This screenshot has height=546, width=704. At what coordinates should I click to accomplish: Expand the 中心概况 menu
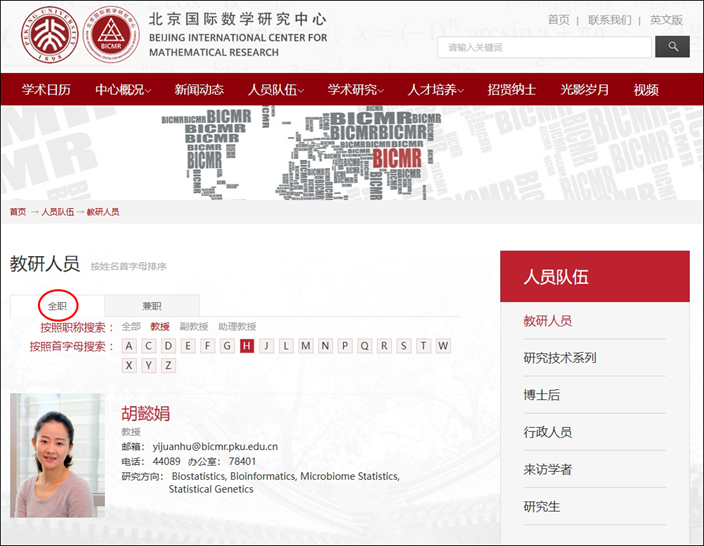pyautogui.click(x=123, y=90)
